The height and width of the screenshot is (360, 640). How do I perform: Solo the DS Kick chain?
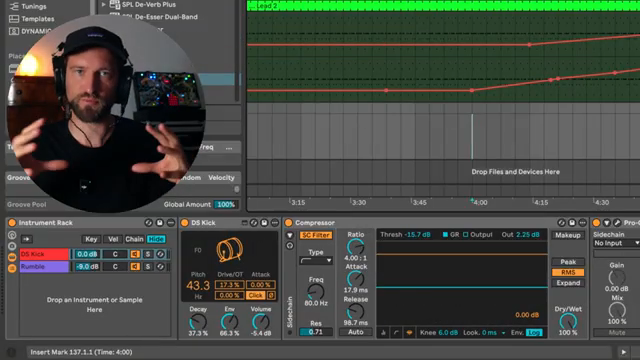148,254
